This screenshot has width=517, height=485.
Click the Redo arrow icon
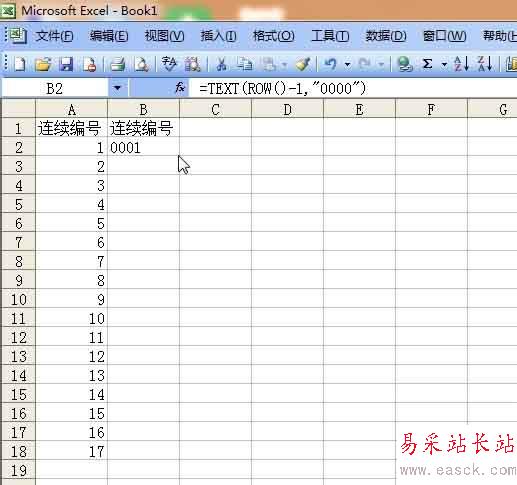(x=365, y=64)
